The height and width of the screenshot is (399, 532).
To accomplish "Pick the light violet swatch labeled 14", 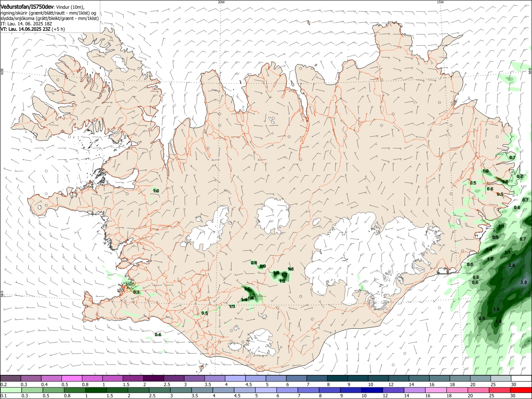I will 414,390.
